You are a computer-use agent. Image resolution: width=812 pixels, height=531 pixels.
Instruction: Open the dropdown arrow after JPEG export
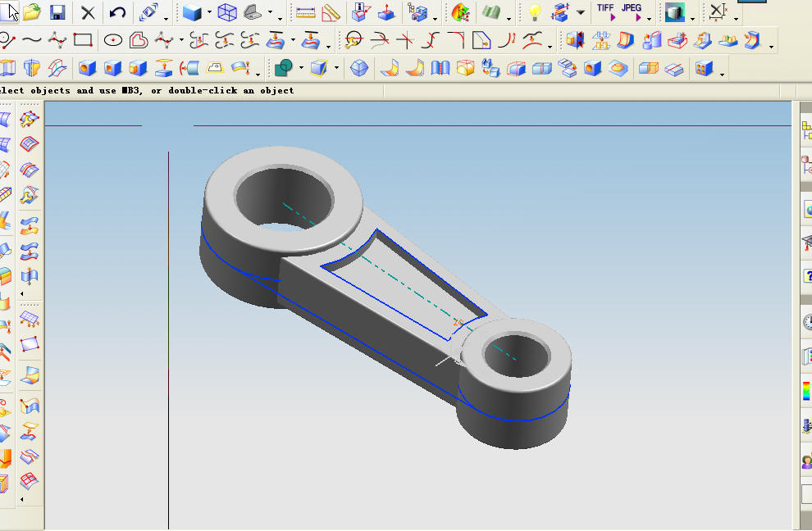[x=649, y=19]
